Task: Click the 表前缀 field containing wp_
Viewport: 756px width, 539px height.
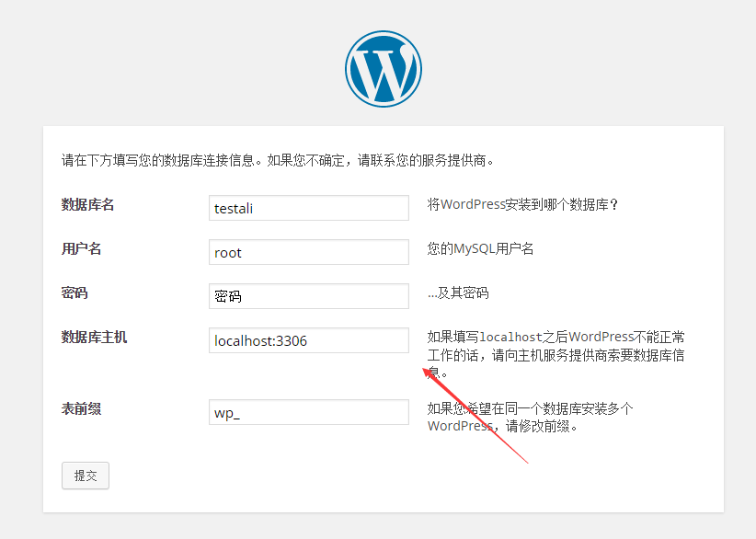Action: pyautogui.click(x=308, y=412)
